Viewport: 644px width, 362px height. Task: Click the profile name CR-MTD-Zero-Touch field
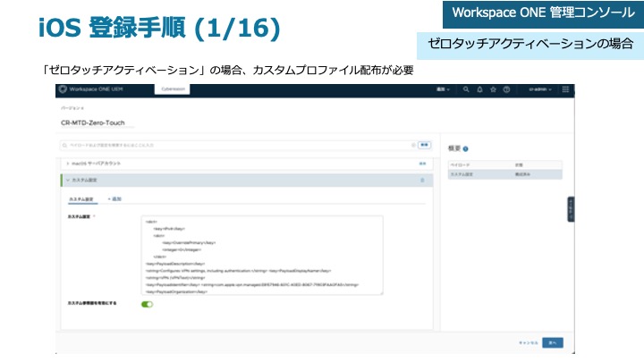[97, 122]
